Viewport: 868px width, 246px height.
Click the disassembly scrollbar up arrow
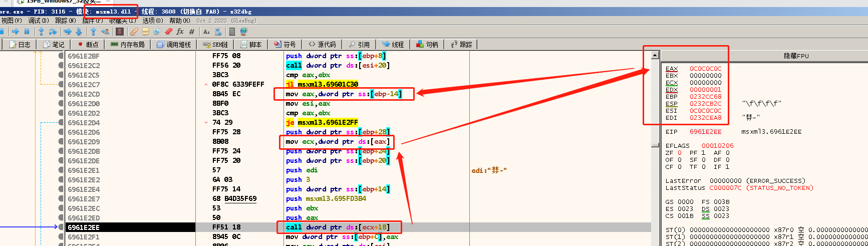point(655,55)
